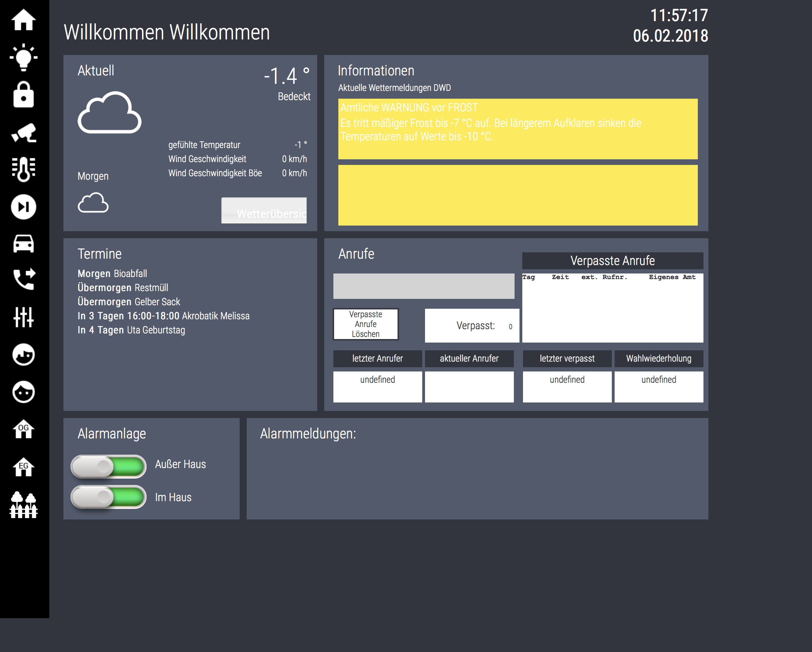Toggle the Im Haus alarm switch
The height and width of the screenshot is (652, 812).
tap(109, 497)
